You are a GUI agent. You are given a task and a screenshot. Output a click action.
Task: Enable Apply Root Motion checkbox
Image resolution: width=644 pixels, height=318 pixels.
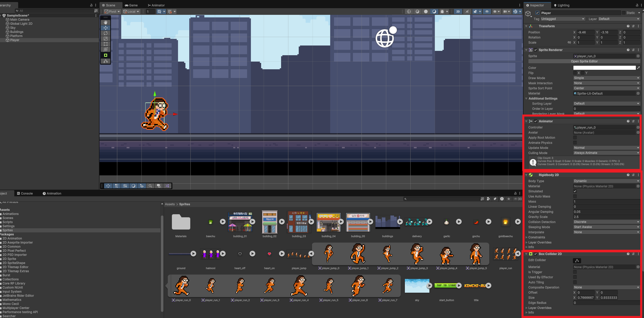tap(575, 138)
